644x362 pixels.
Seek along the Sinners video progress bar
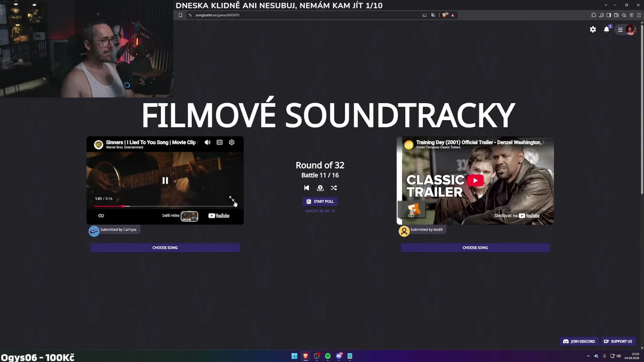click(x=165, y=206)
